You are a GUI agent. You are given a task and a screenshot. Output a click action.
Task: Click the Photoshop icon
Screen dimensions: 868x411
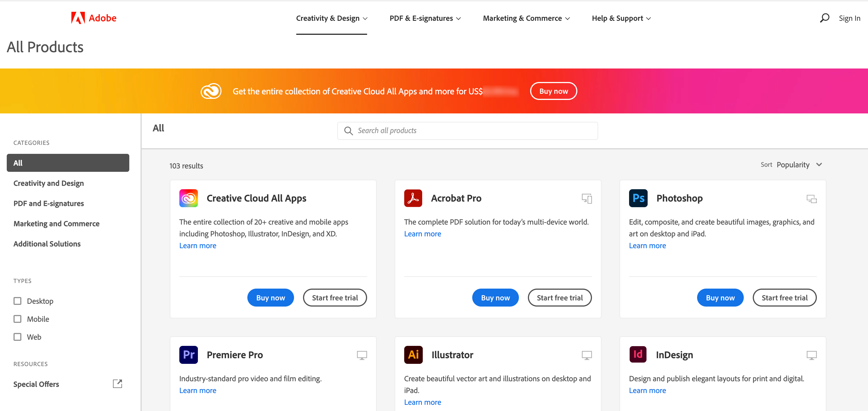point(638,197)
